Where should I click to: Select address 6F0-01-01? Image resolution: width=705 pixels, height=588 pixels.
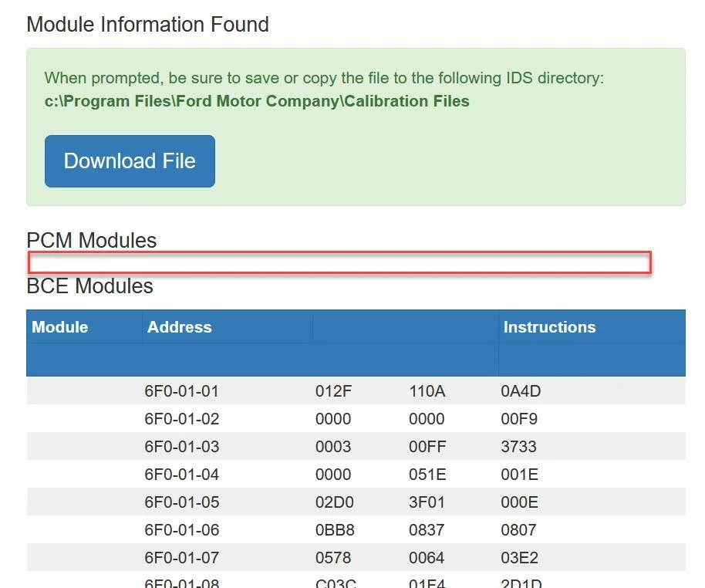click(181, 391)
